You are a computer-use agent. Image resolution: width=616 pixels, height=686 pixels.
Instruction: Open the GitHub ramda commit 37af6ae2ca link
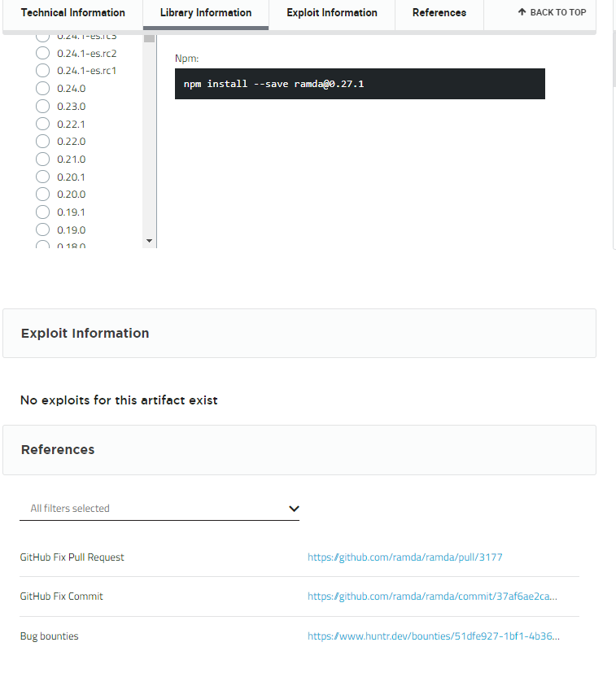[432, 596]
